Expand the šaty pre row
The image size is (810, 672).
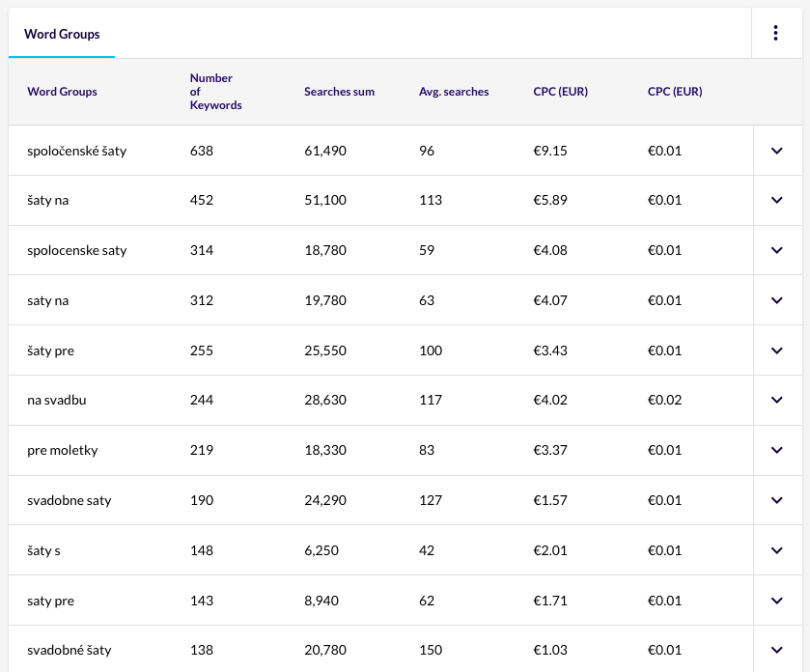tap(777, 350)
